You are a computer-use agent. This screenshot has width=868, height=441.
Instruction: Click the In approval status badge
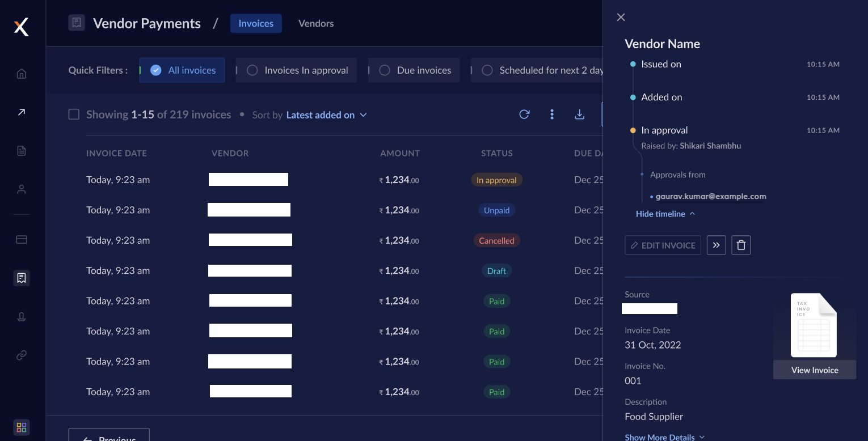tap(496, 180)
